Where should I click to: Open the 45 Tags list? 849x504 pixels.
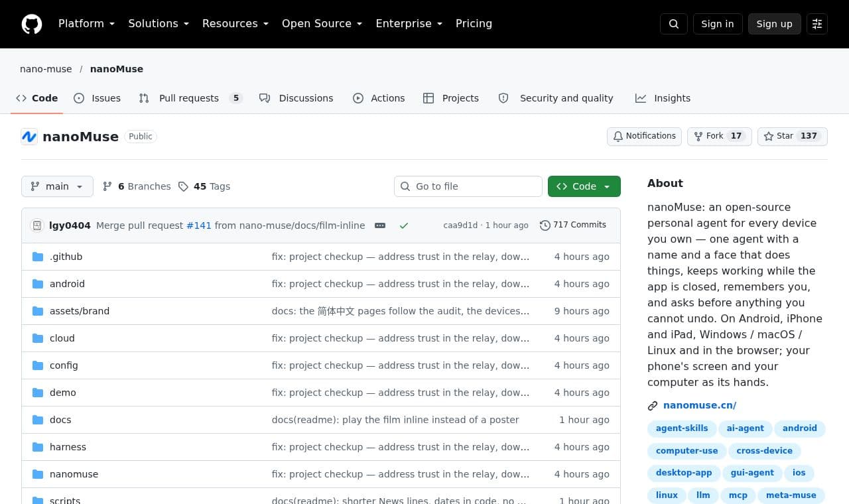[x=204, y=186]
